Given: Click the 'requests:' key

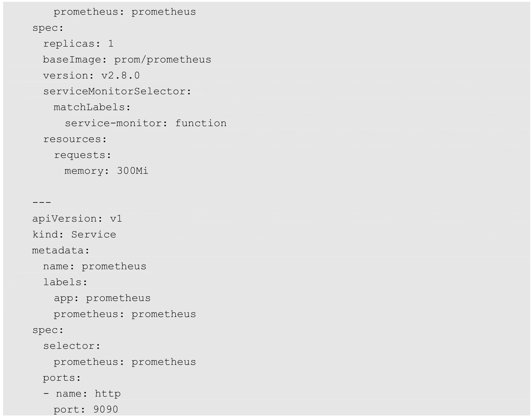Looking at the screenshot, I should [x=82, y=155].
